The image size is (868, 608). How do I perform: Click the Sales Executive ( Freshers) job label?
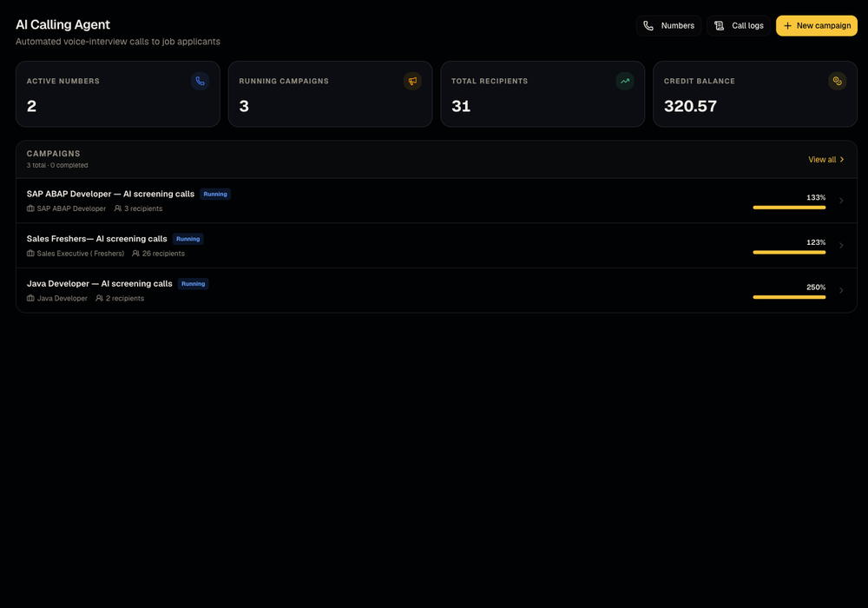pos(80,254)
